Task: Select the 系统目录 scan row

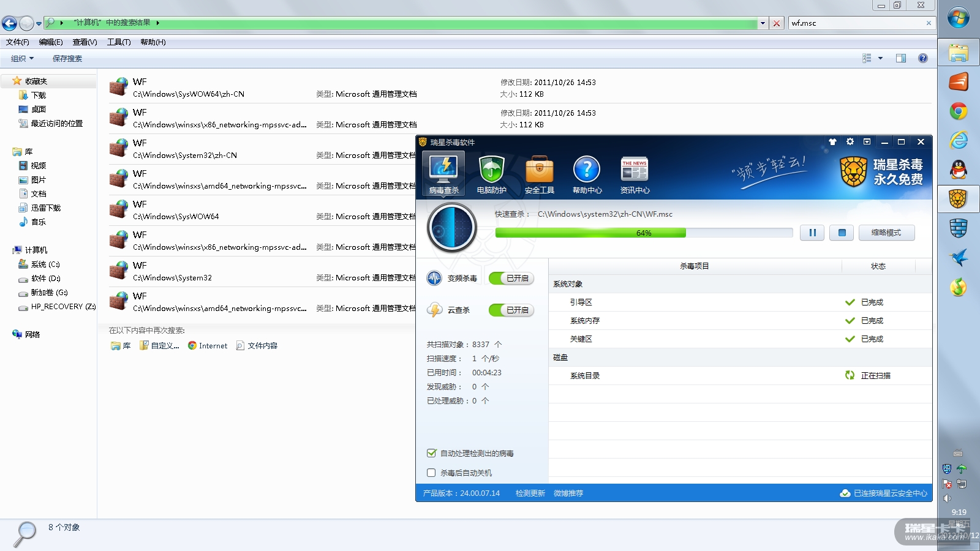Action: pos(740,376)
